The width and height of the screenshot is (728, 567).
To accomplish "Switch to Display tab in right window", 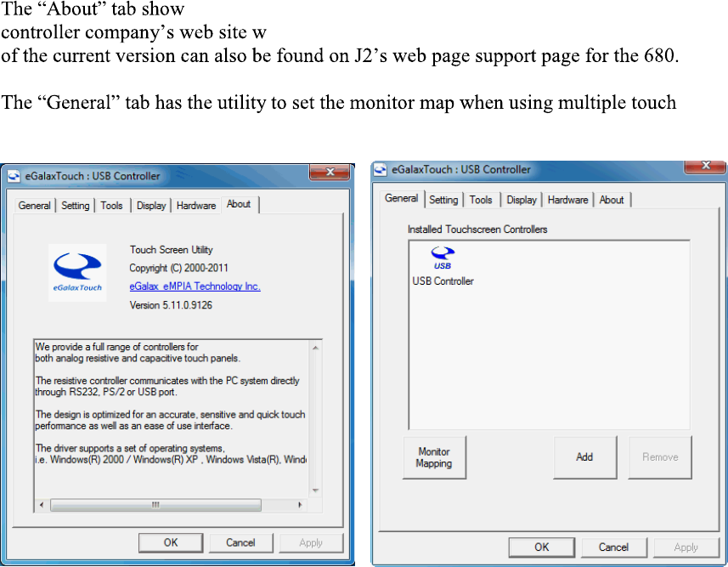I will (522, 200).
